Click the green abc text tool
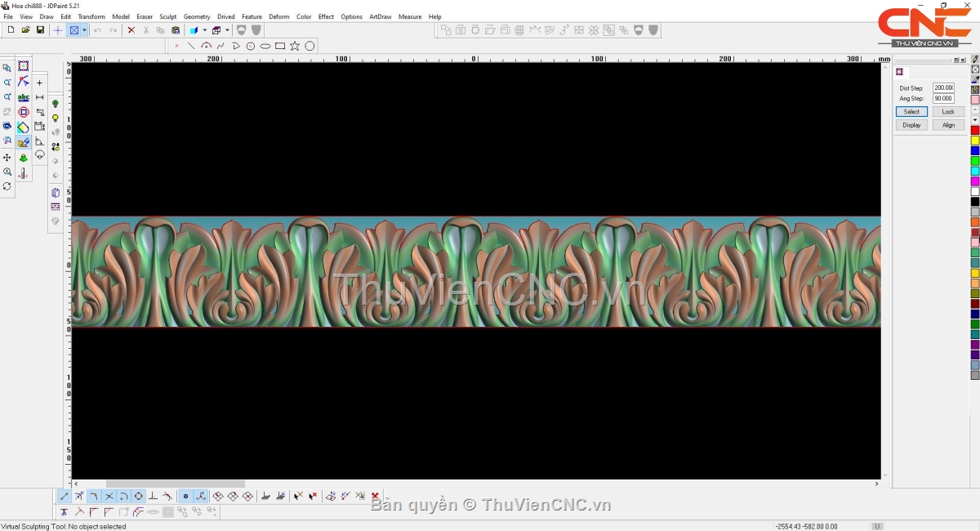Viewport: 980px width, 531px height. [x=23, y=97]
